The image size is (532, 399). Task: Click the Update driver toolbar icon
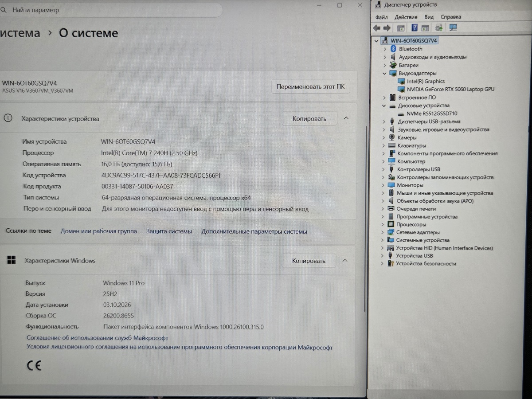click(439, 28)
